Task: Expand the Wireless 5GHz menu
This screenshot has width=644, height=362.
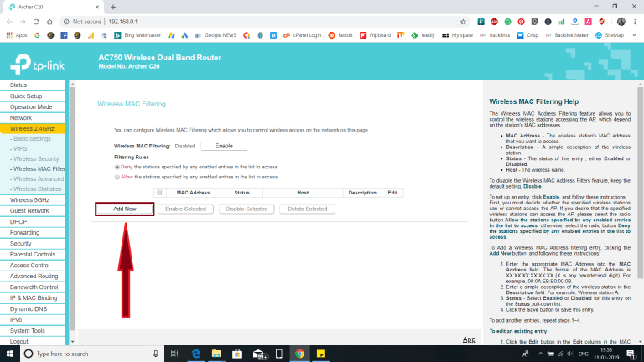Action: click(29, 200)
